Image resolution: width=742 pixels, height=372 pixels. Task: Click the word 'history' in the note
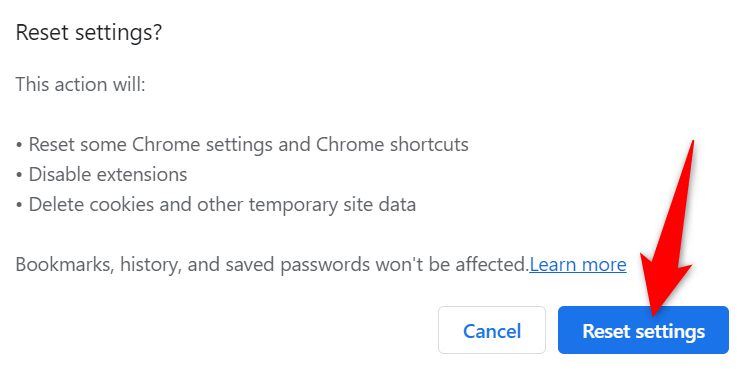pos(150,265)
